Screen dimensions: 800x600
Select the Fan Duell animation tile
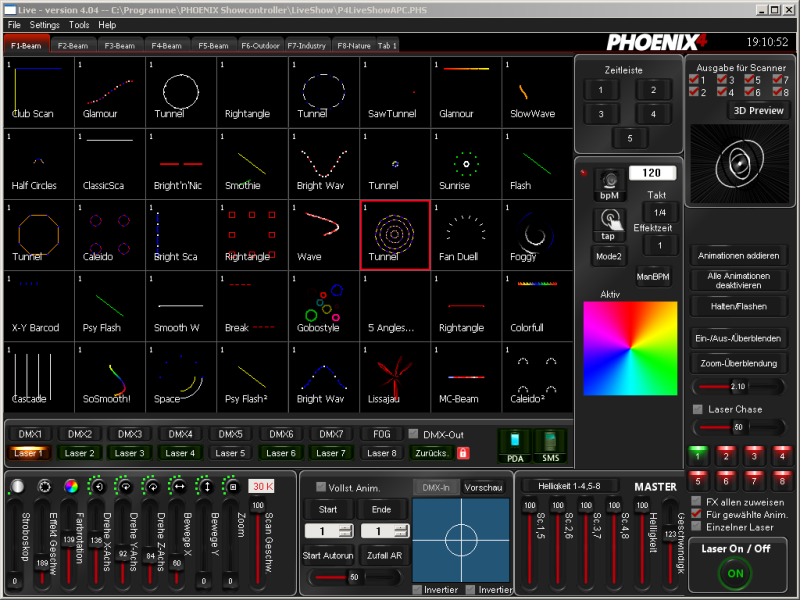click(466, 235)
